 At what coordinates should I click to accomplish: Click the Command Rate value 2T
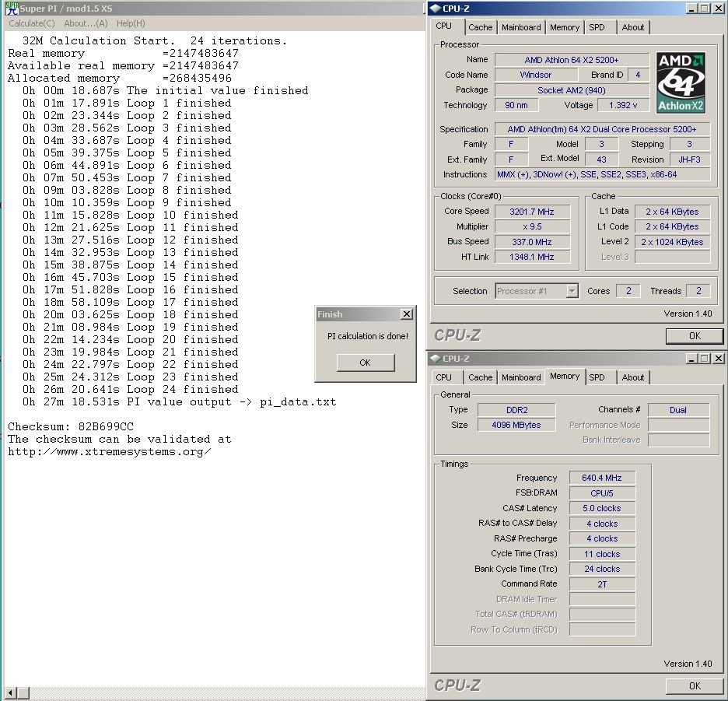(x=602, y=584)
